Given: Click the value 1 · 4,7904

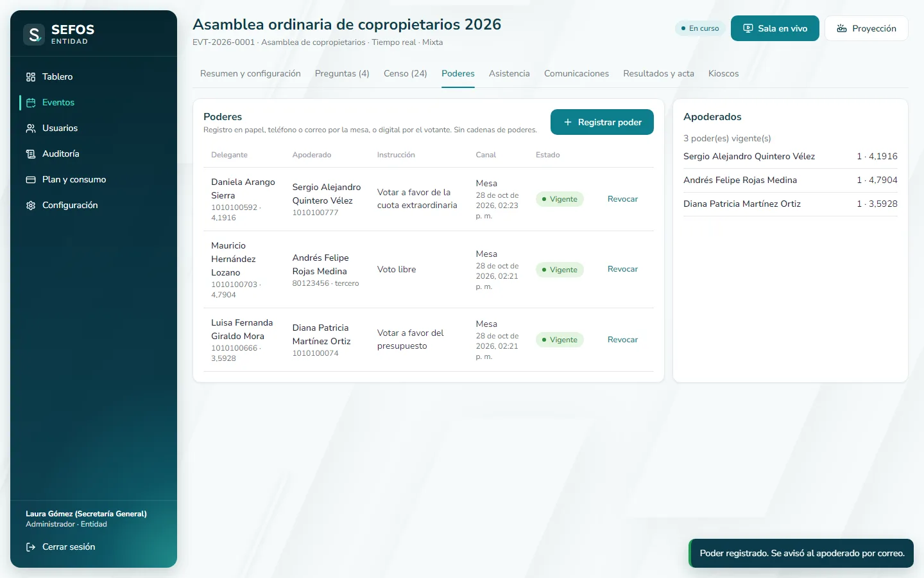Looking at the screenshot, I should [x=877, y=180].
